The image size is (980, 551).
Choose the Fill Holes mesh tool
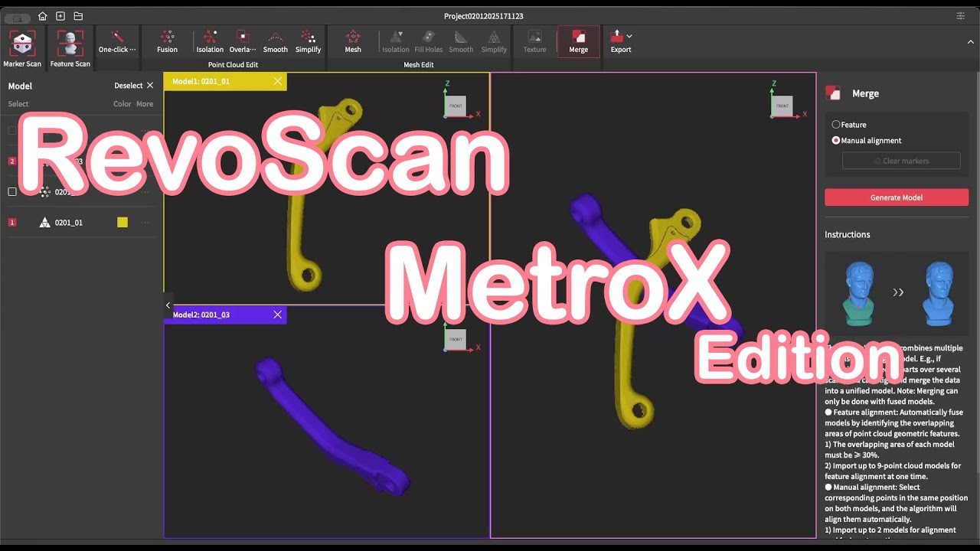click(429, 42)
